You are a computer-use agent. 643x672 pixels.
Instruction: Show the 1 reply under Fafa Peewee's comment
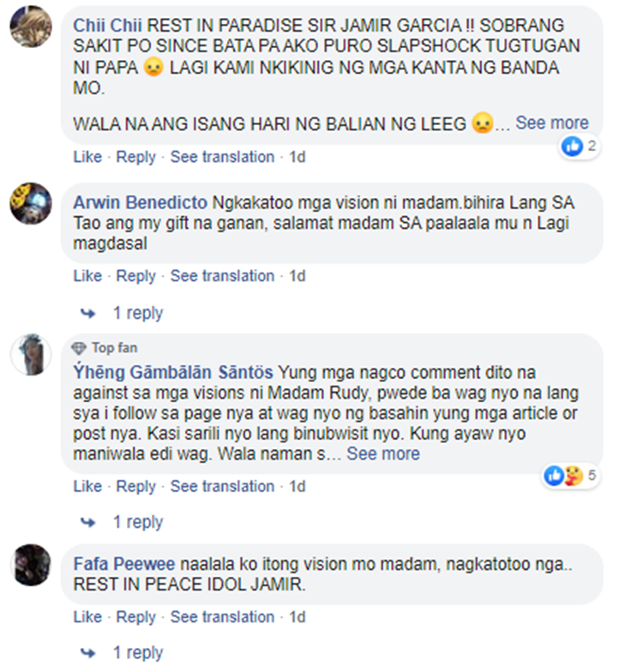click(x=138, y=653)
